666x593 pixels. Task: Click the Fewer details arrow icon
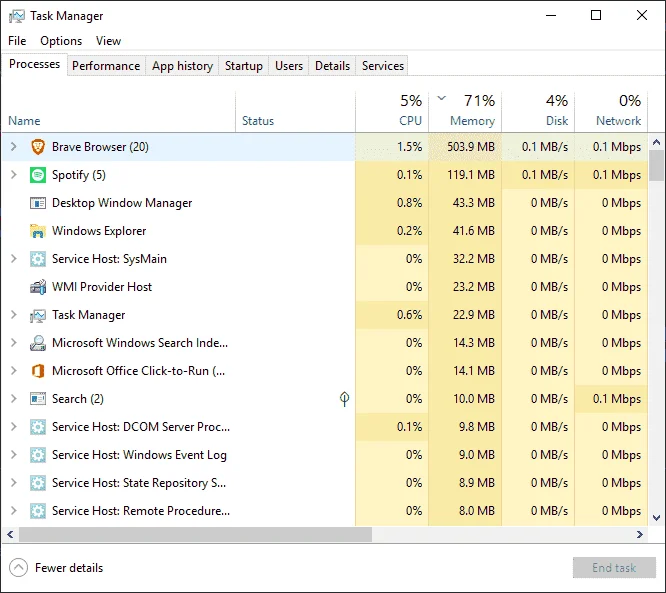point(18,568)
